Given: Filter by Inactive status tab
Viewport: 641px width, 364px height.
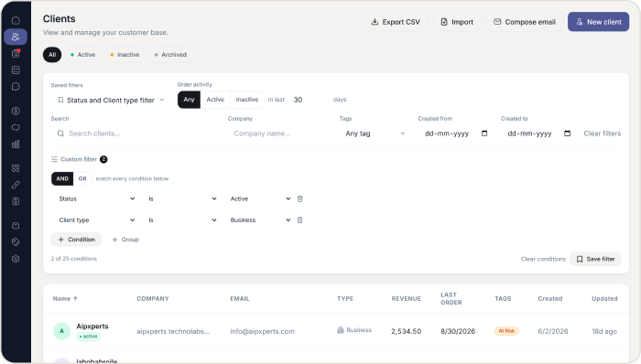Looking at the screenshot, I should 125,55.
